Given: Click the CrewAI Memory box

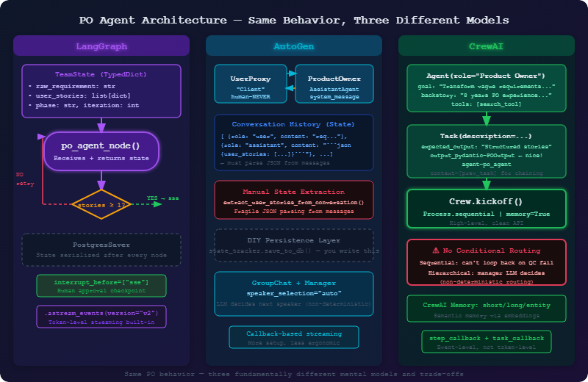Looking at the screenshot, I should [487, 309].
